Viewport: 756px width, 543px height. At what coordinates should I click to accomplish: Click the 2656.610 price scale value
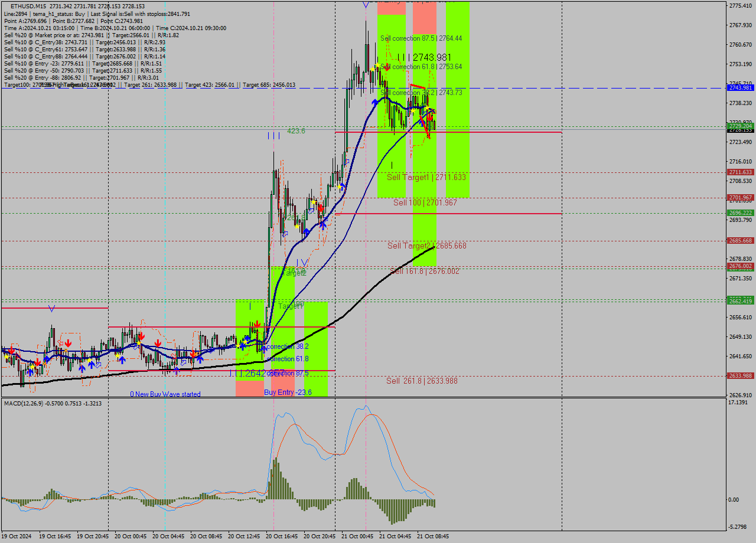pos(741,317)
